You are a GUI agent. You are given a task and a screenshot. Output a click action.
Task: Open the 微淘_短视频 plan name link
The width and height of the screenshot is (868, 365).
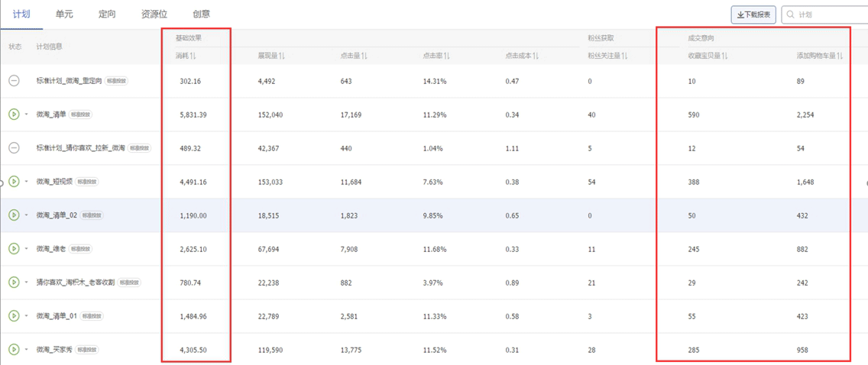coord(54,182)
